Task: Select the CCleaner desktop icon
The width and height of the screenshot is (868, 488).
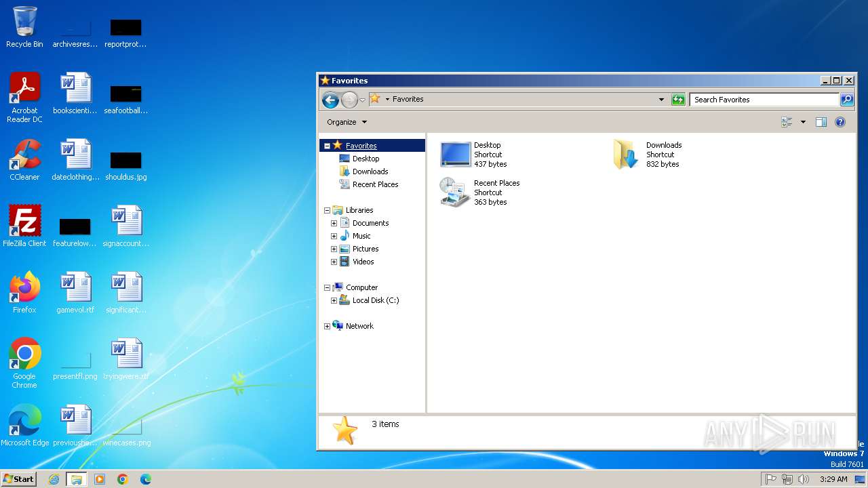Action: [24, 160]
